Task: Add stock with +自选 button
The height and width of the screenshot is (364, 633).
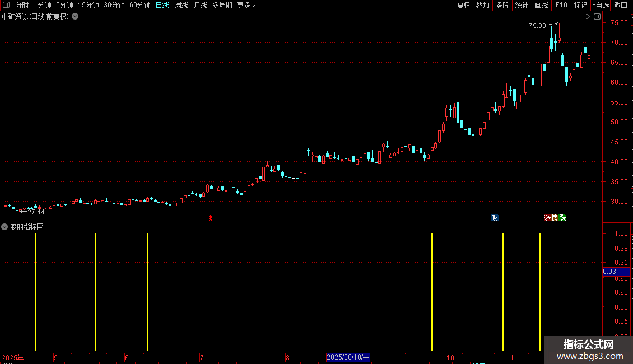Action: tap(601, 5)
